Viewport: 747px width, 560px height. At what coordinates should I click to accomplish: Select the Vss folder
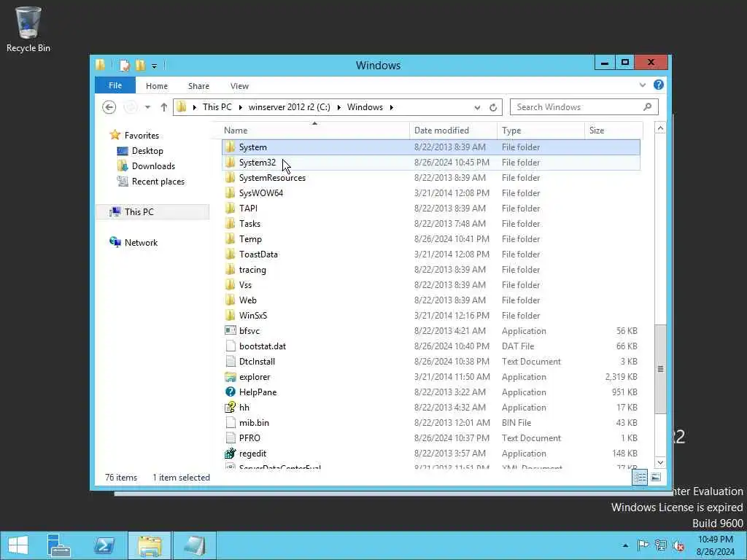[x=245, y=285]
